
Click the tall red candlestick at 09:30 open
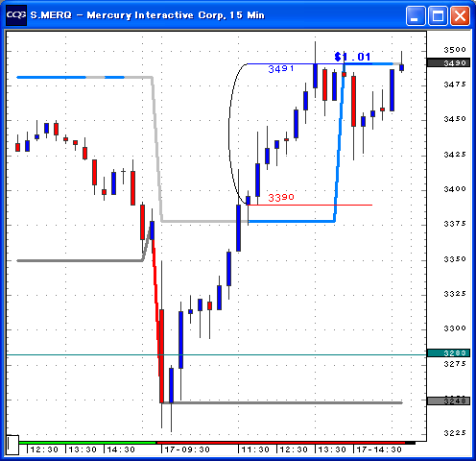coord(161,355)
